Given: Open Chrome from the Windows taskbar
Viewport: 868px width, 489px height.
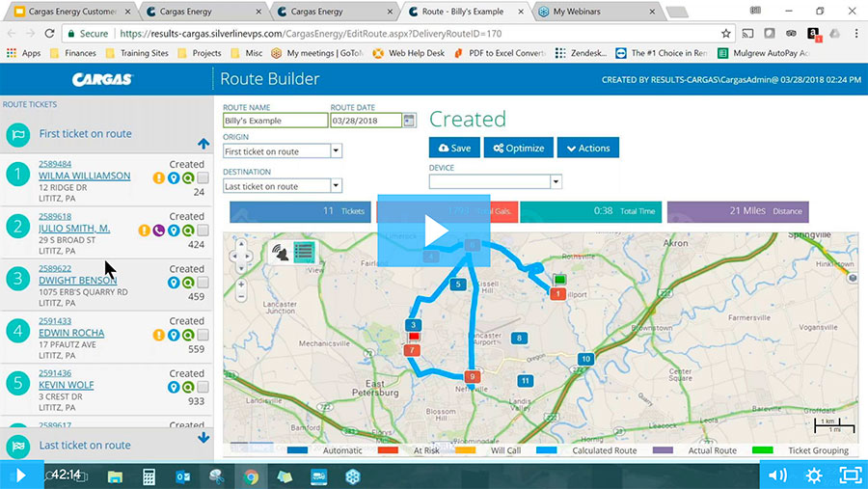Looking at the screenshot, I should pyautogui.click(x=251, y=476).
